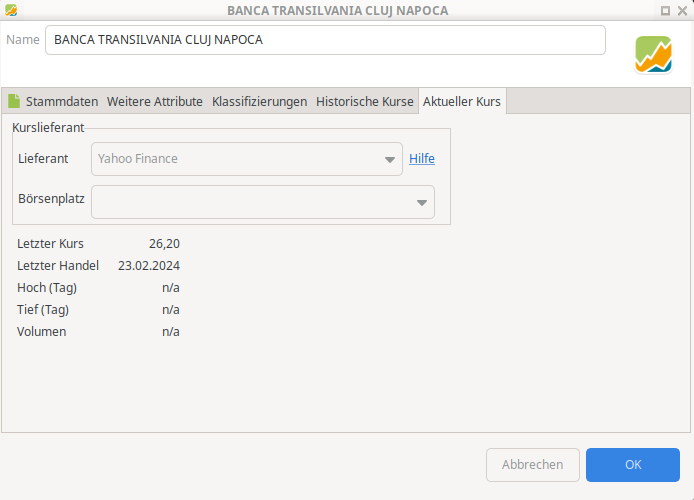Click the Letzter Kurs value 26,20

[x=164, y=244]
